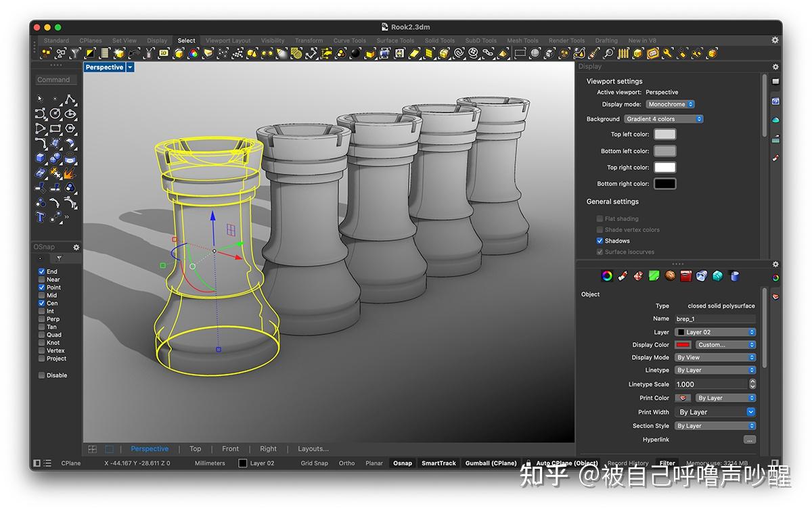
Task: Open the Curve Tools menu
Action: (349, 40)
